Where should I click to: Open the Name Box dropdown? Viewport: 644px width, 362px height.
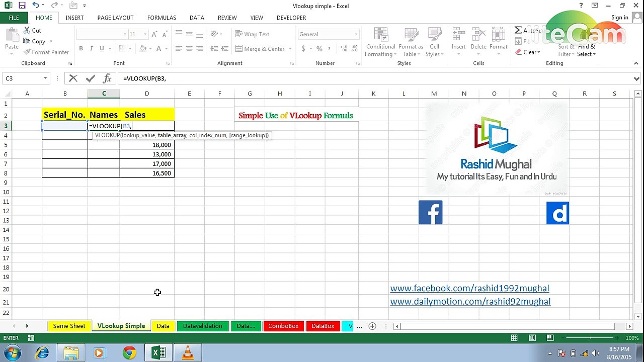[45, 78]
